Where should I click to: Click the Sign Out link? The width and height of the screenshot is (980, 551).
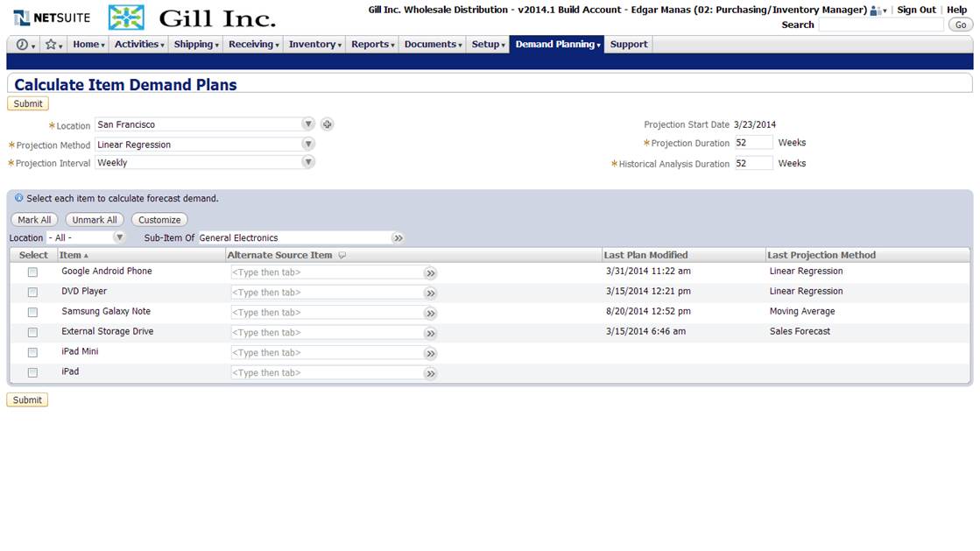tap(916, 10)
